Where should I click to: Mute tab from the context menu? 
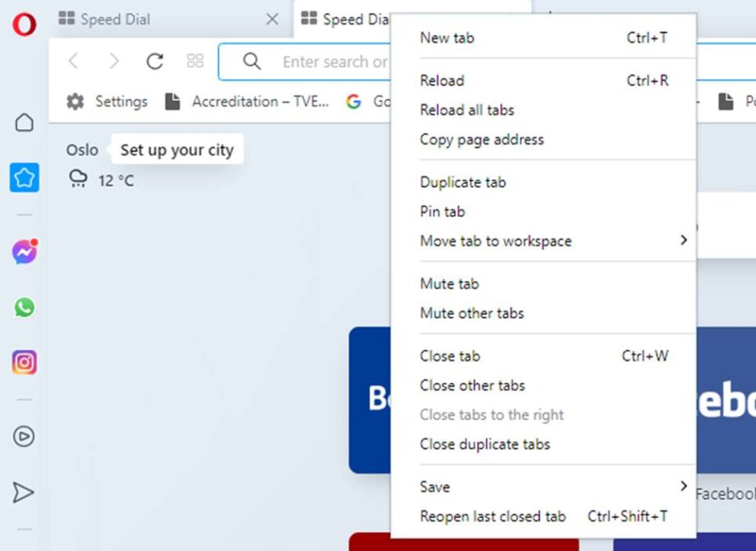pos(449,283)
